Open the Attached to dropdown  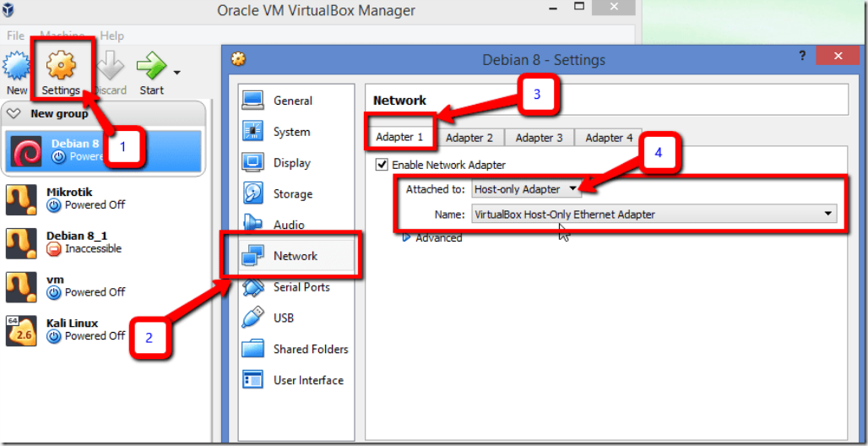tap(526, 189)
